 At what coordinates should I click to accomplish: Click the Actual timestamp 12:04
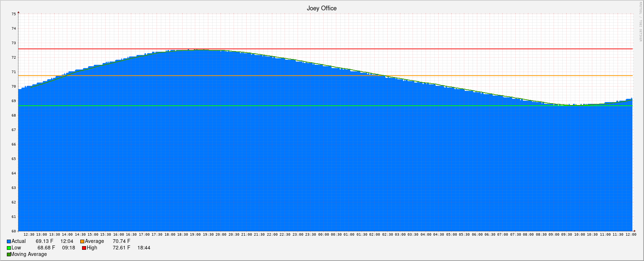point(67,241)
